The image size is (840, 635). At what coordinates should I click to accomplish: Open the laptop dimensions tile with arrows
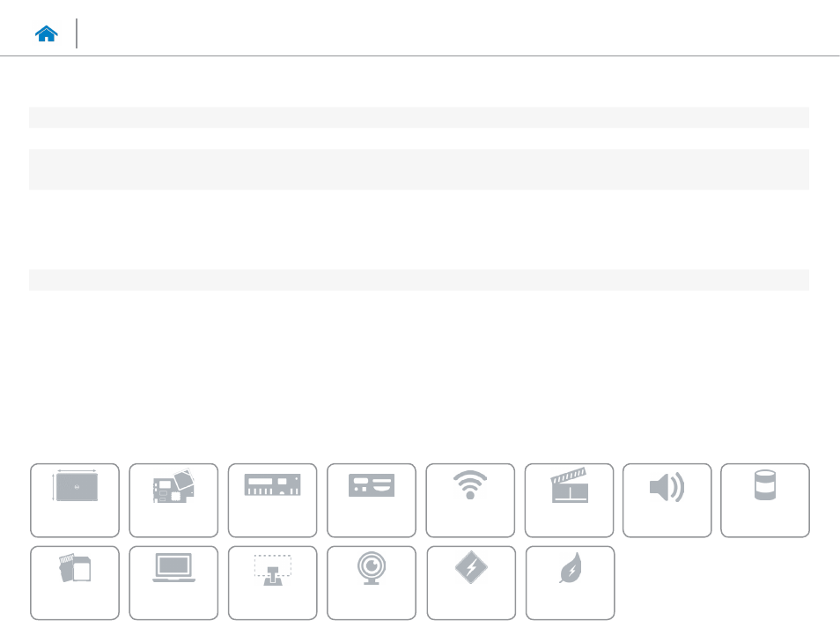pyautogui.click(x=75, y=500)
